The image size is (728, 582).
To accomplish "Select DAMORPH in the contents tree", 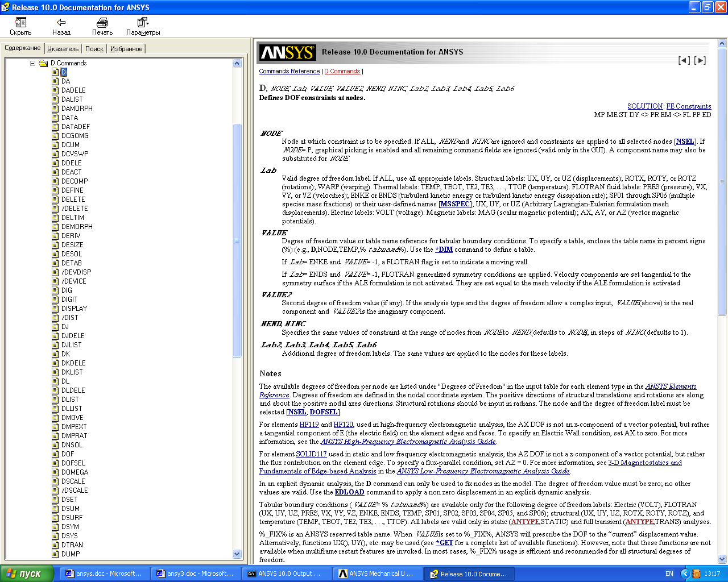I will coord(77,109).
